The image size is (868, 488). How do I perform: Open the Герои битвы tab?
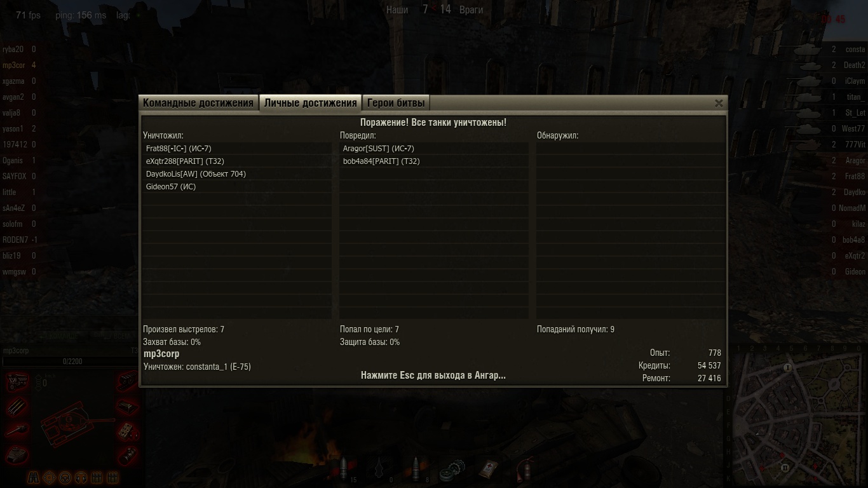pyautogui.click(x=396, y=103)
